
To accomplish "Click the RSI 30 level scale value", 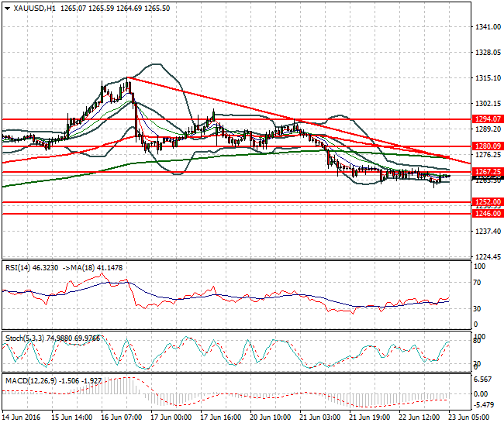I will click(x=478, y=309).
